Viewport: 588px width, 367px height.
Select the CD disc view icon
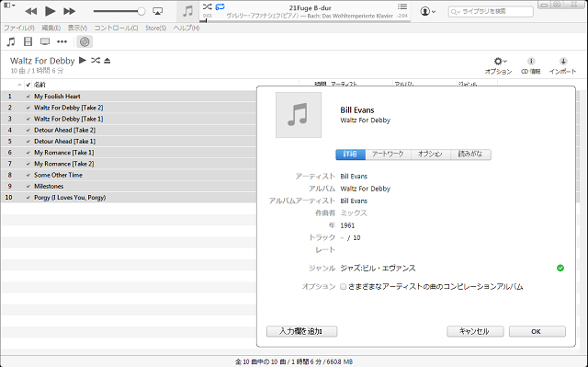click(85, 41)
